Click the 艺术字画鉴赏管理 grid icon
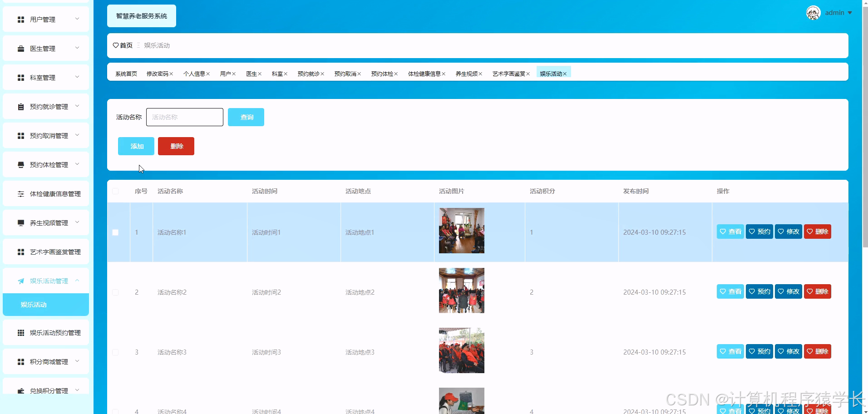Viewport: 868px width, 414px height. [21, 252]
